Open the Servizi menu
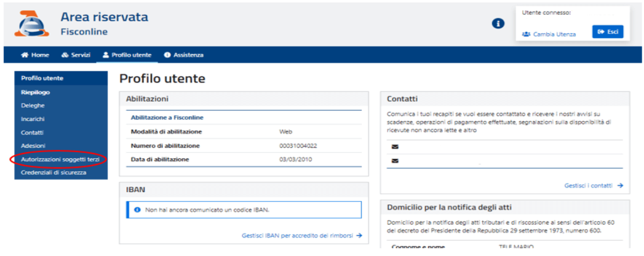Image resolution: width=644 pixels, height=256 pixels. point(76,55)
